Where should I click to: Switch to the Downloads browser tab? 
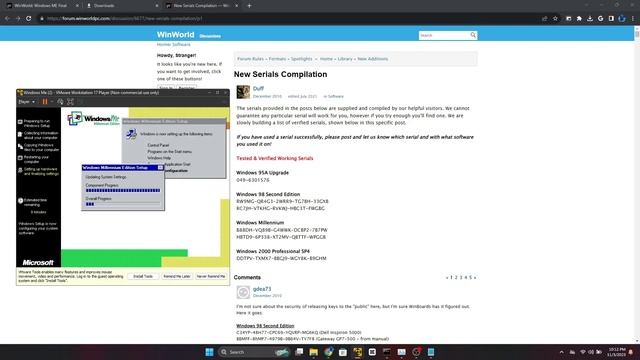tap(122, 6)
